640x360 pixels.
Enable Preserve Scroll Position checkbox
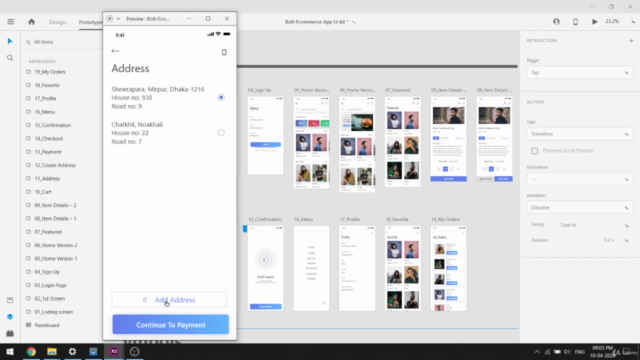[534, 151]
